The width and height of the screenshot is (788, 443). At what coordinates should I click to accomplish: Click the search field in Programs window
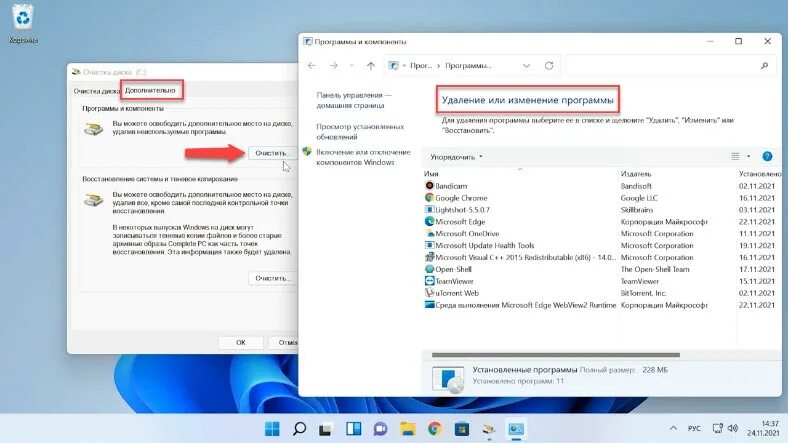(x=664, y=66)
